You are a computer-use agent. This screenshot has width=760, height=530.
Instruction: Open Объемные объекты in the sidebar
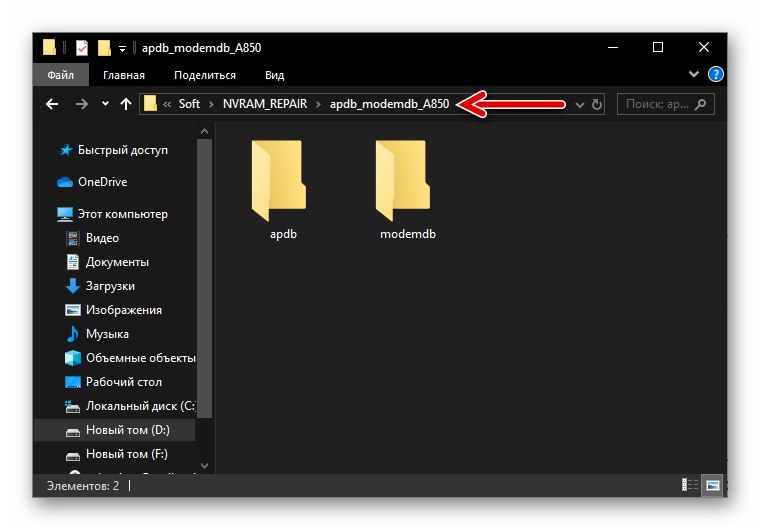tap(129, 358)
